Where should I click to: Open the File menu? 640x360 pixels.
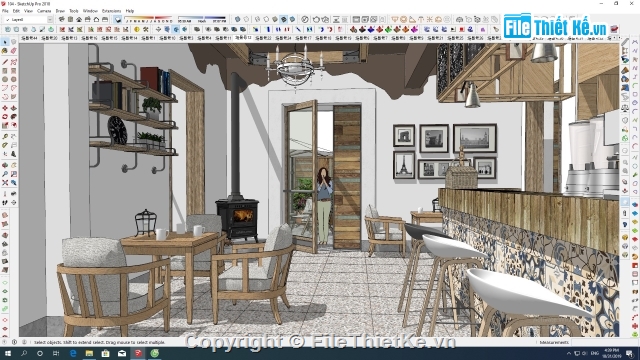point(5,11)
